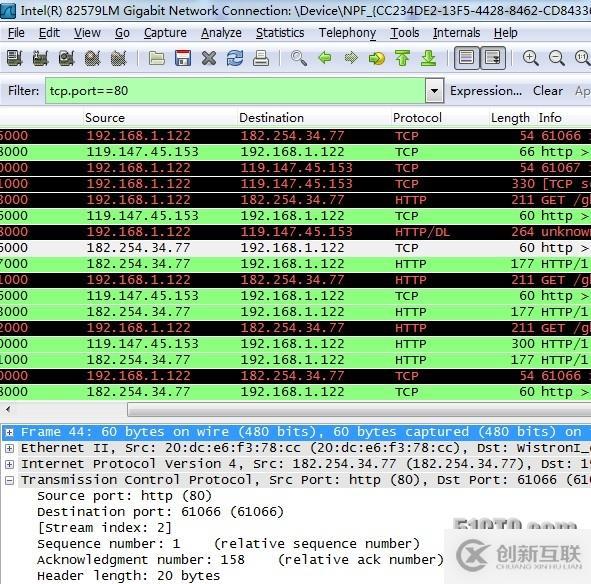The width and height of the screenshot is (591, 584).
Task: Open a capture file folder icon
Action: (156, 58)
